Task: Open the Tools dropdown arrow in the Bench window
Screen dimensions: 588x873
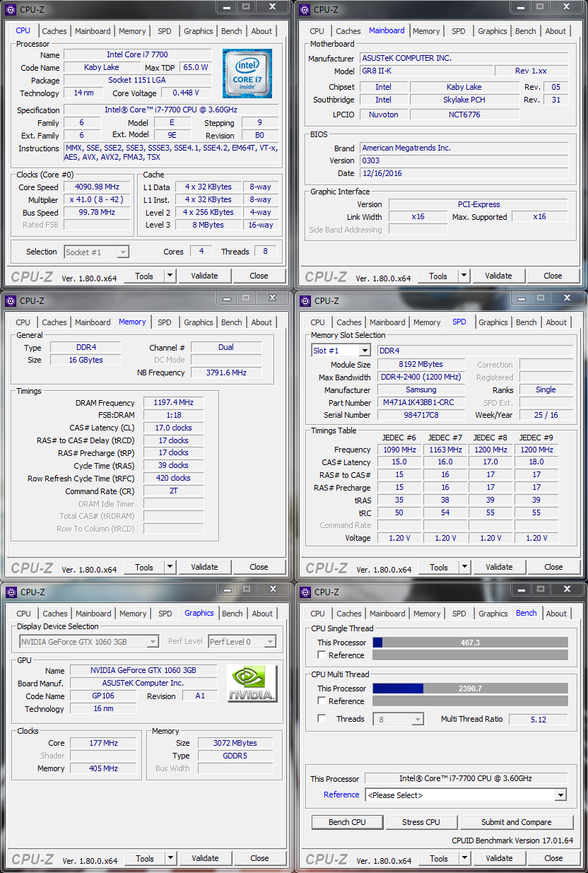Action: [464, 858]
